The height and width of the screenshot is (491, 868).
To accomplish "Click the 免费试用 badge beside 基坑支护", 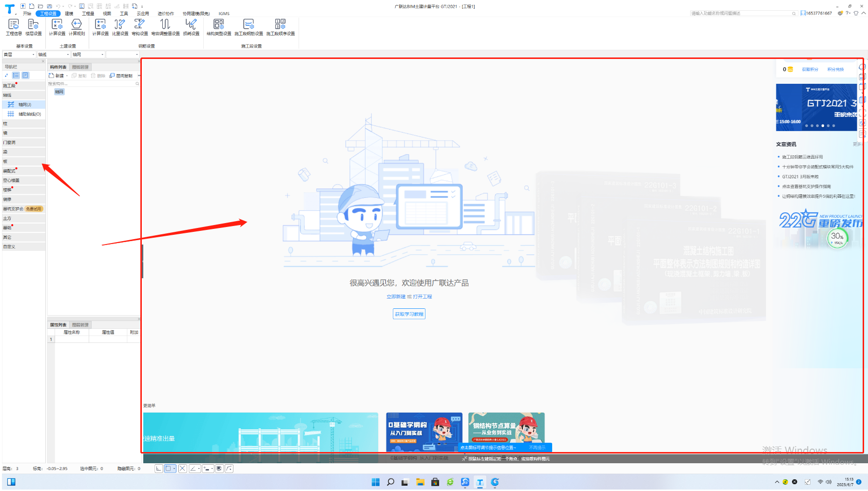I will pos(34,209).
